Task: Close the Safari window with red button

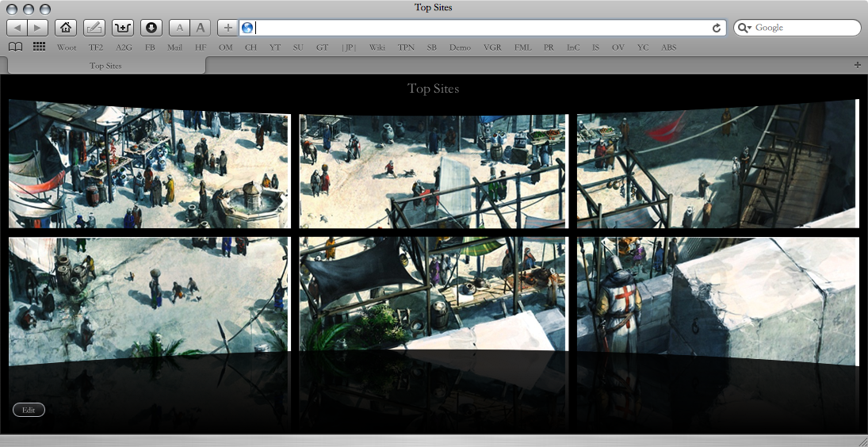Action: point(11,9)
